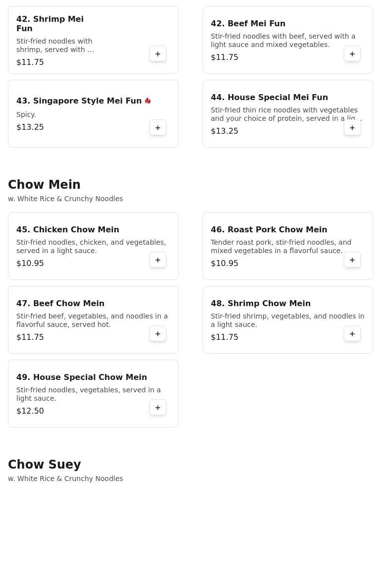Open 46. Roast Pork Chow Mein title
This screenshot has height=588, width=381.
click(269, 230)
